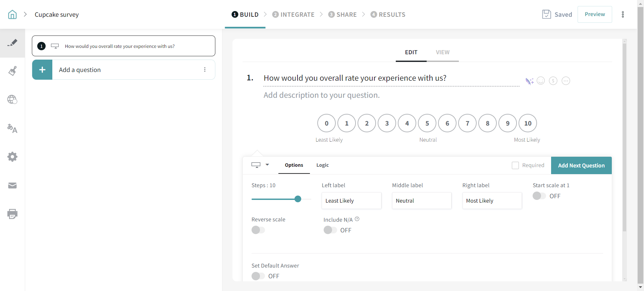The width and height of the screenshot is (644, 291).
Task: Switch to the VIEW tab
Action: pyautogui.click(x=442, y=52)
